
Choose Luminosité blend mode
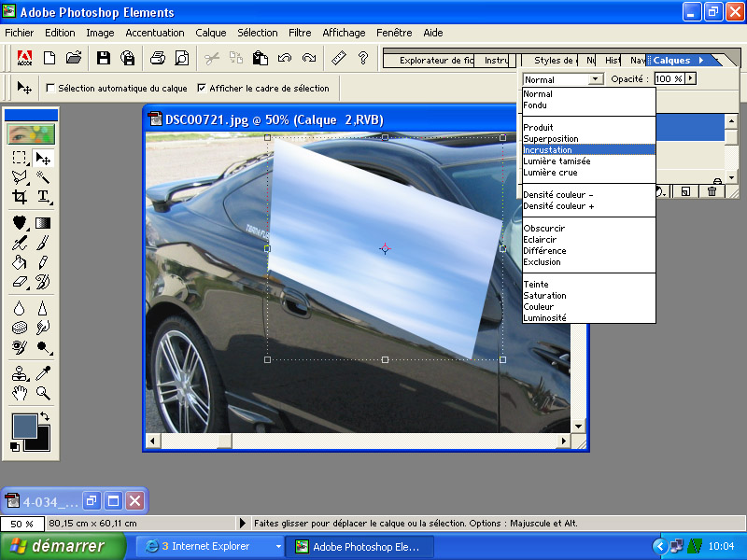tap(589, 318)
